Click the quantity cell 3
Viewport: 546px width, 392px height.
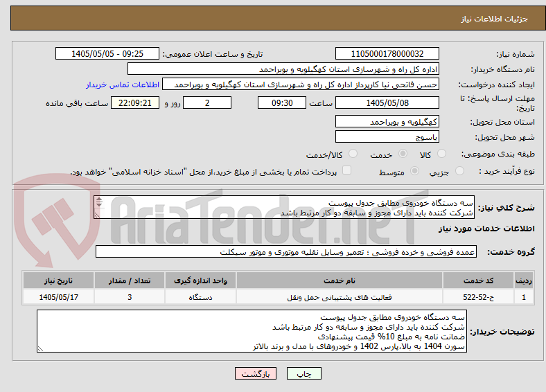click(130, 297)
